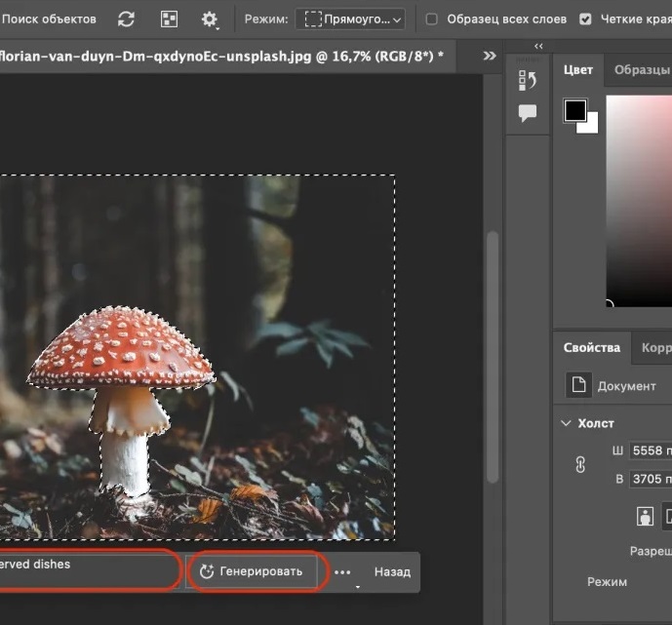Select portrait orientation icon
Viewport: 672px width, 625px height.
pos(645,516)
